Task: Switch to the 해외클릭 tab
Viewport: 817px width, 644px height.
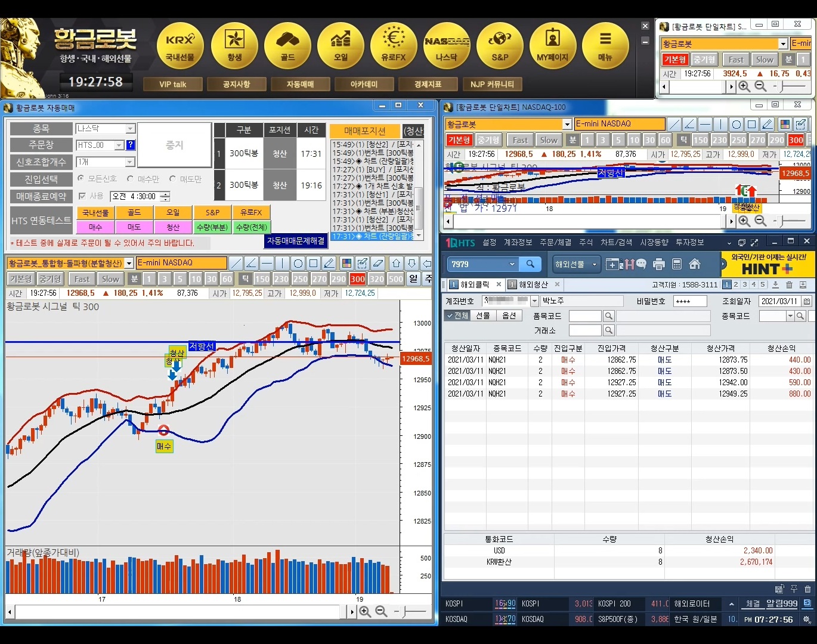Action: [475, 284]
